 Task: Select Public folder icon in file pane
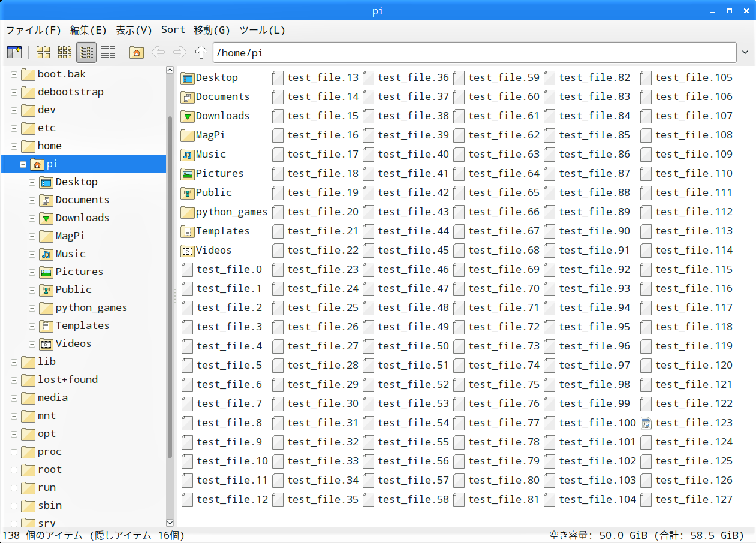tap(188, 193)
